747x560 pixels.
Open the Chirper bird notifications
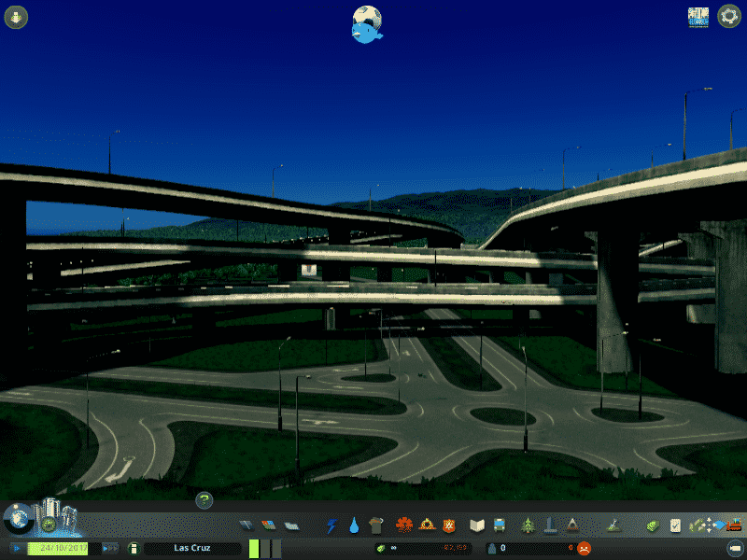(x=367, y=25)
